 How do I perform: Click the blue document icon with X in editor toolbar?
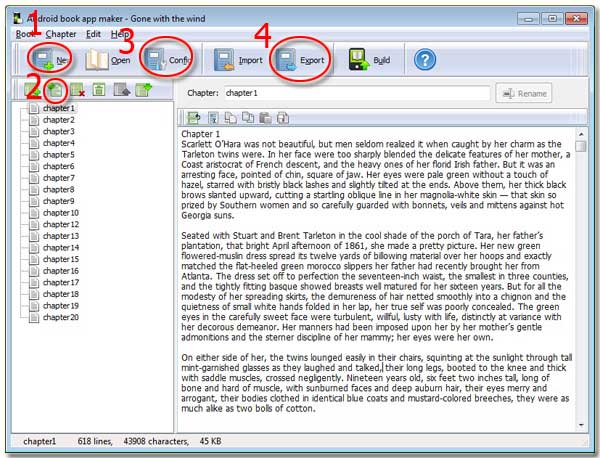pos(213,118)
